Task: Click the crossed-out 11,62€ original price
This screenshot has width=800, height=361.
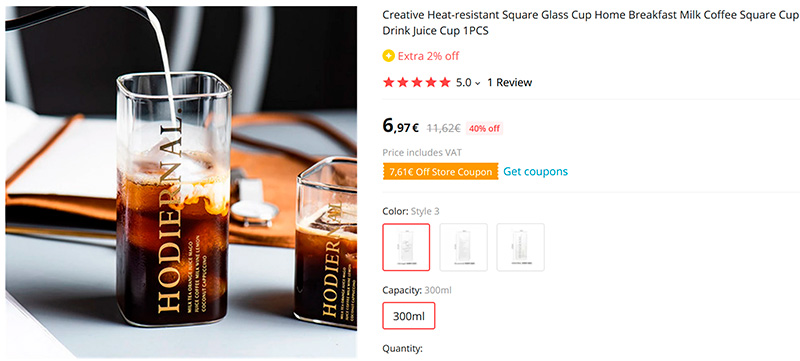Action: (x=443, y=128)
